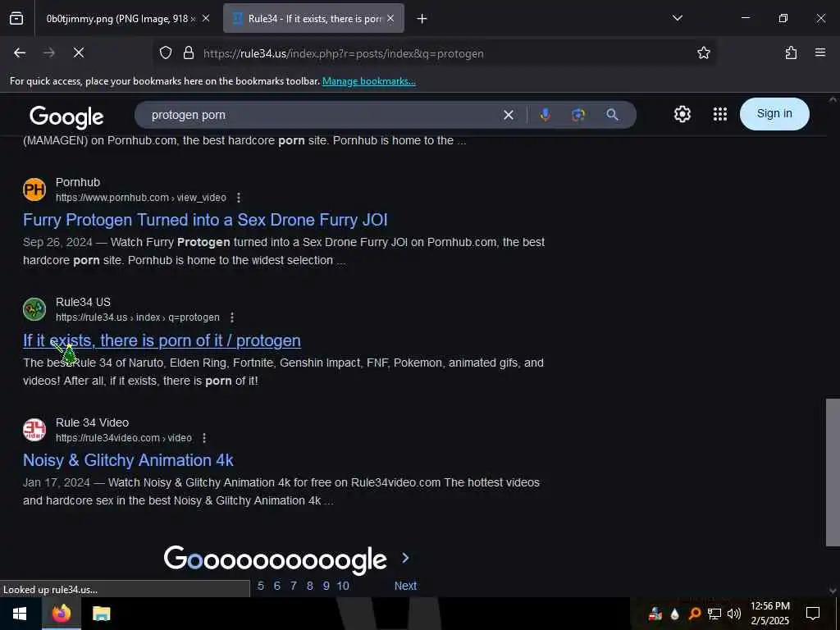Screen dimensions: 840x630
Task: Click the orange magnifier tray icon
Action: 694,614
